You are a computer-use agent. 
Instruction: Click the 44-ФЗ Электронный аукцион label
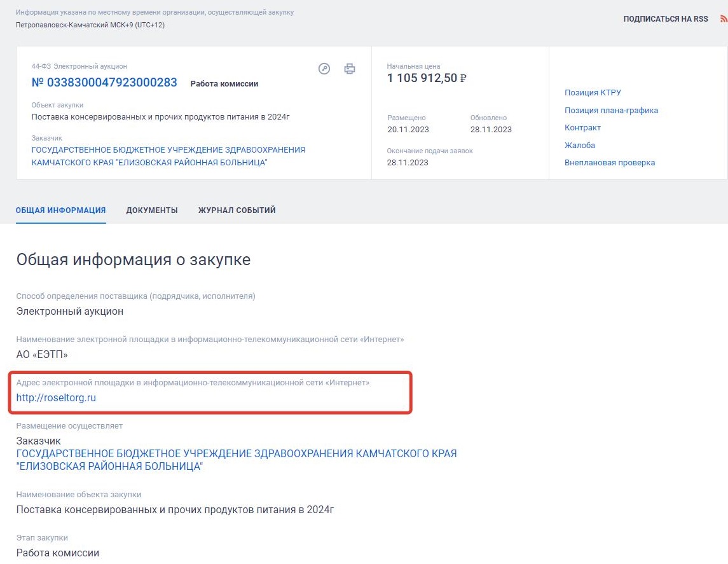(x=79, y=66)
